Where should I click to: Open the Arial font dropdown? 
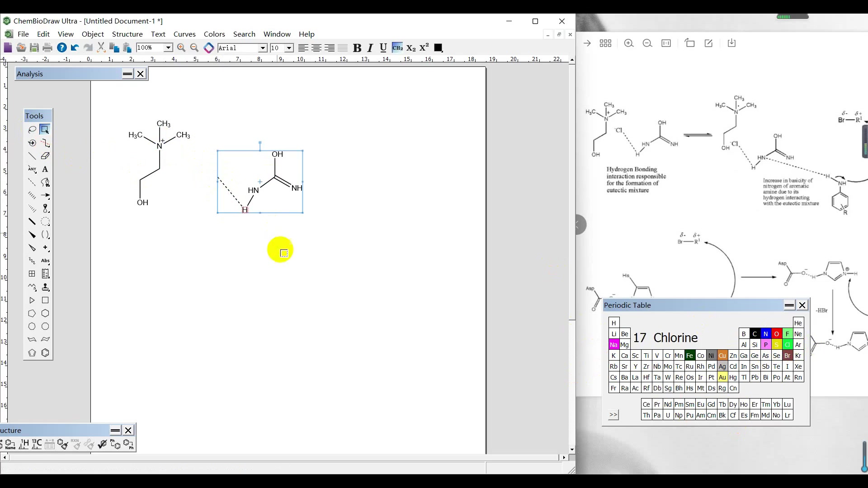263,47
